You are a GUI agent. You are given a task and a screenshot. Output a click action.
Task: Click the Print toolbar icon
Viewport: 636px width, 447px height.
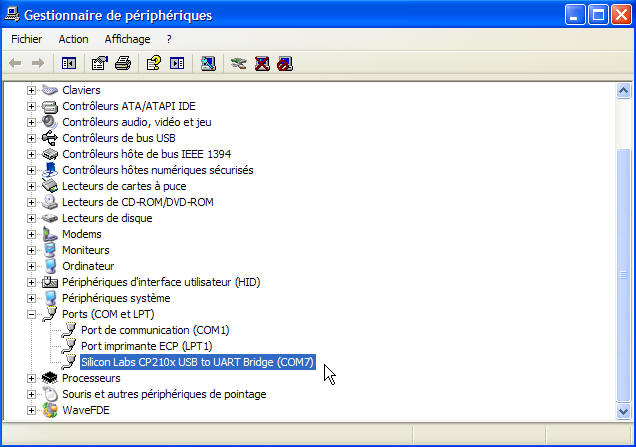point(122,63)
